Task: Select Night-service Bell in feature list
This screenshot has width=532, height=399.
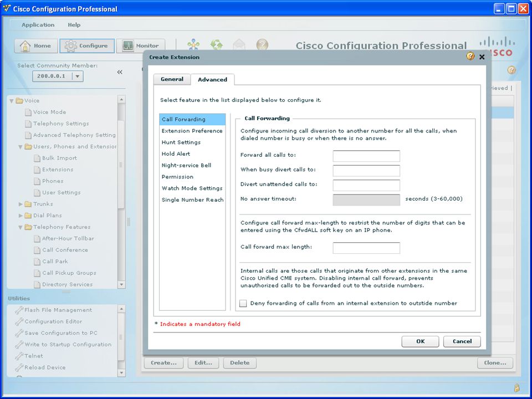Action: pos(192,166)
